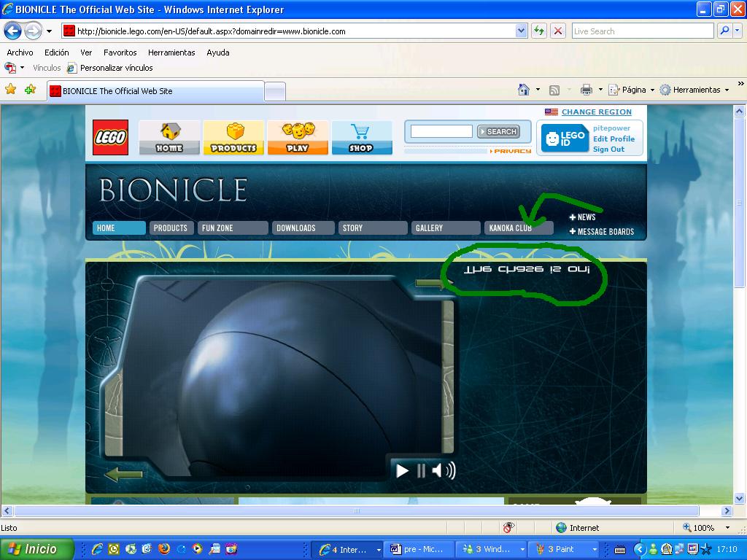Screen dimensions: 747x560
Task: Click inside the site search field
Action: click(x=441, y=131)
